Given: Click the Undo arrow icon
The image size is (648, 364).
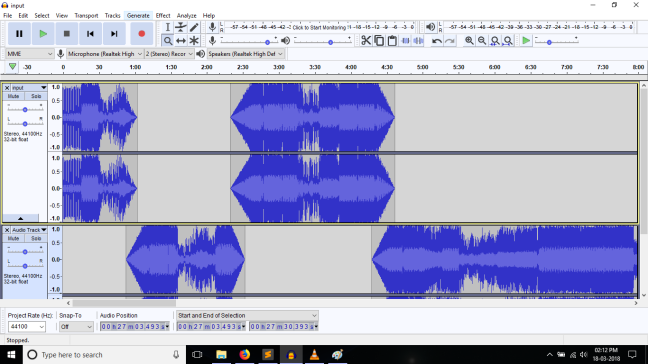Looking at the screenshot, I should pos(437,40).
